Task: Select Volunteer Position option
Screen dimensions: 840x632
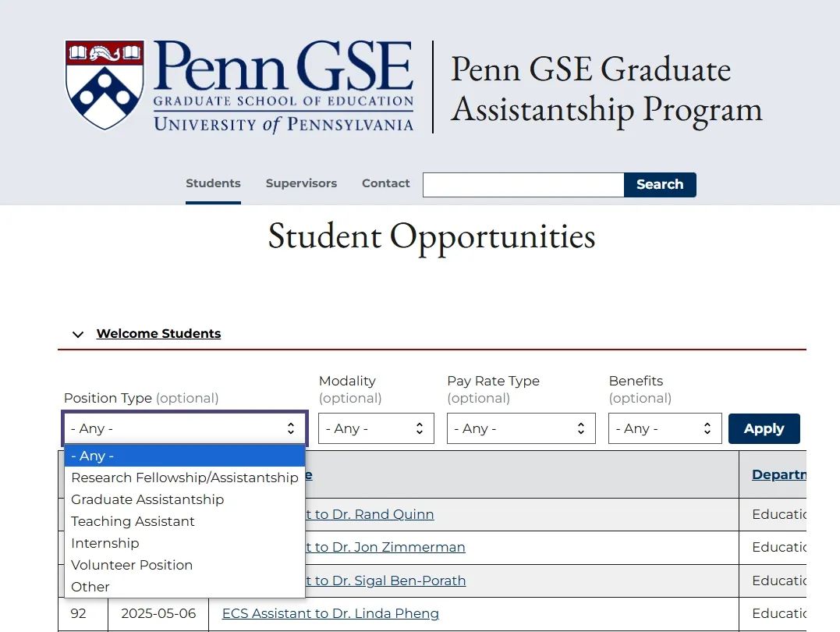Action: click(x=132, y=565)
